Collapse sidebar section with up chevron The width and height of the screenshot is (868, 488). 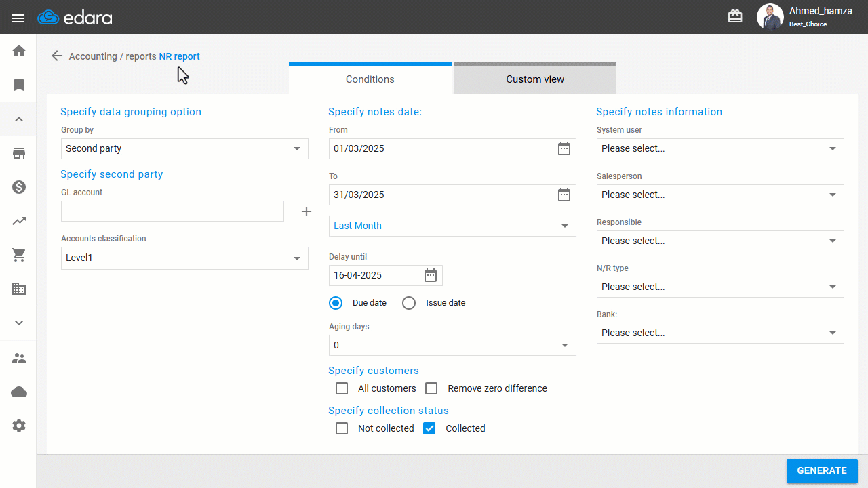pos(19,119)
